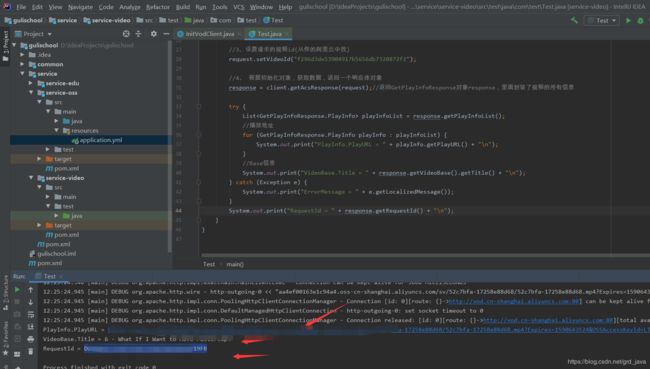Click the editor horizontal scrollbar

(x=426, y=255)
